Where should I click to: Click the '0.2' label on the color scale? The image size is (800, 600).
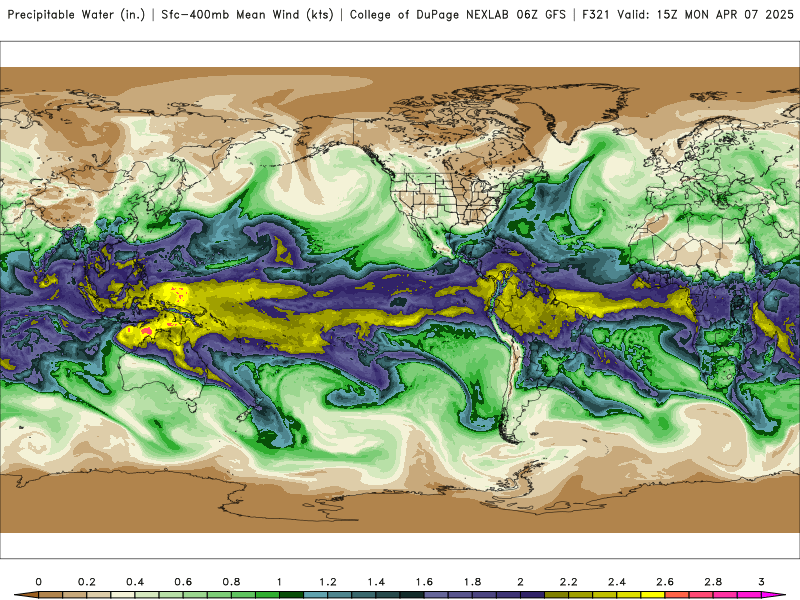(x=87, y=582)
